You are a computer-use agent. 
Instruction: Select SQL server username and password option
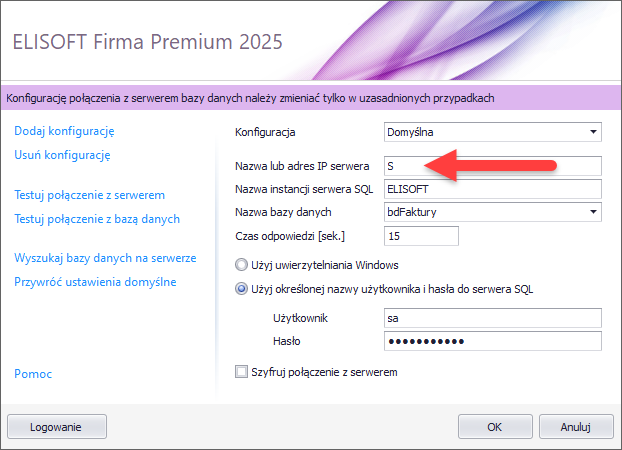[241, 289]
